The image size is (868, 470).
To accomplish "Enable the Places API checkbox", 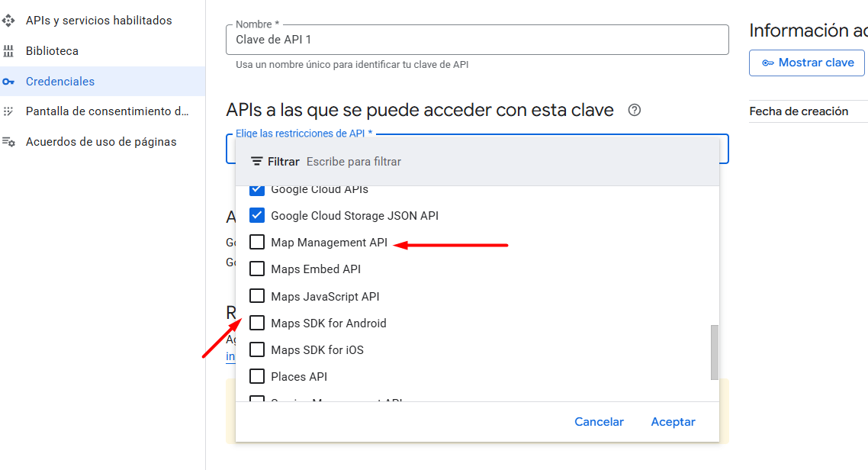I will tap(257, 376).
